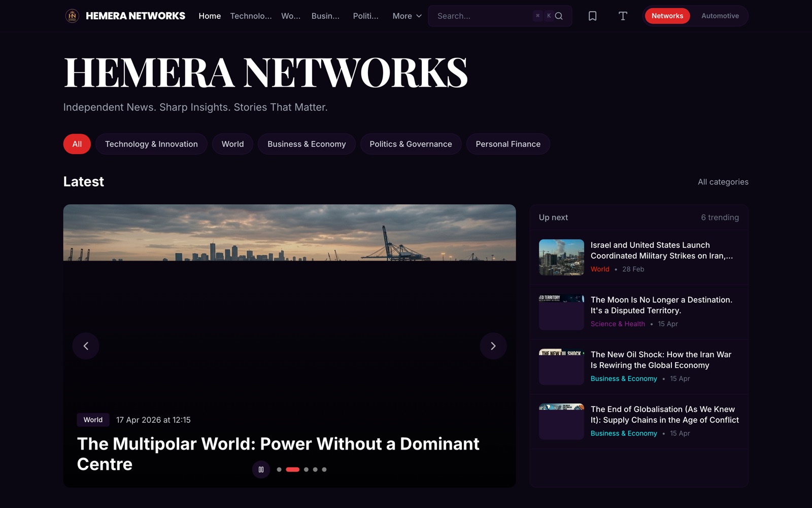
Task: Open Technology nav item
Action: [251, 16]
